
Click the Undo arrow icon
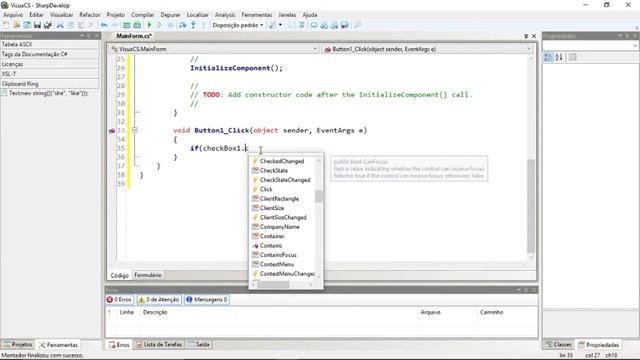point(104,25)
